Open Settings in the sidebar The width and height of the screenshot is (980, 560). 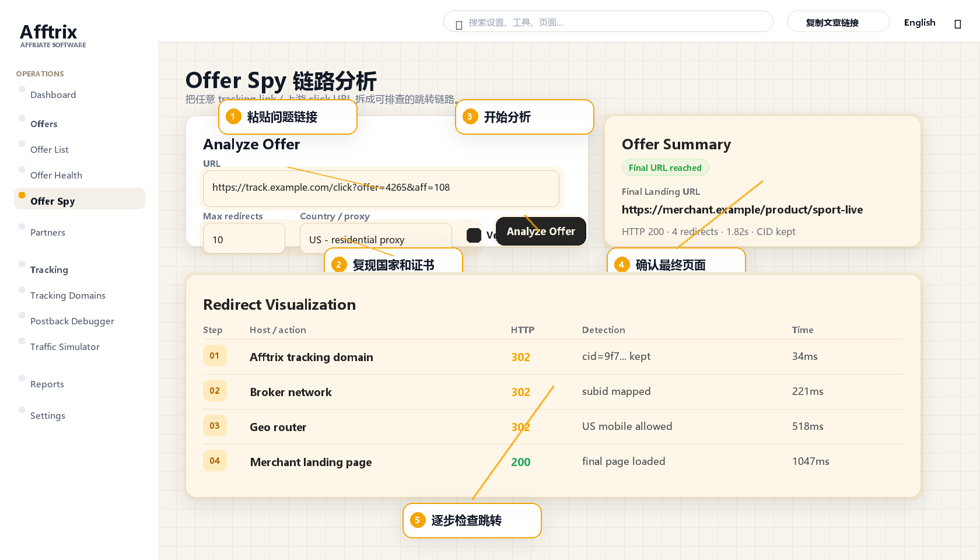(48, 415)
